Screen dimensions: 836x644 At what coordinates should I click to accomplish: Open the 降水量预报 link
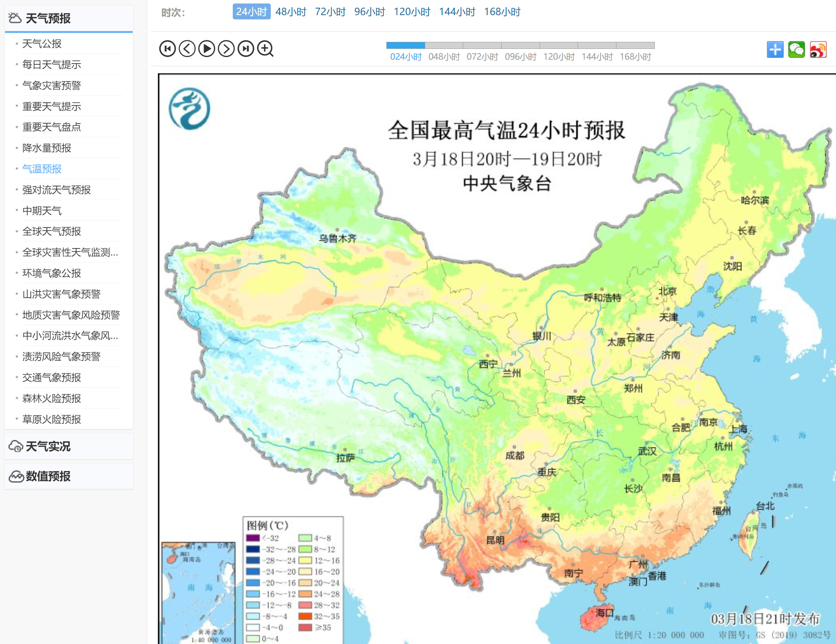[x=47, y=148]
